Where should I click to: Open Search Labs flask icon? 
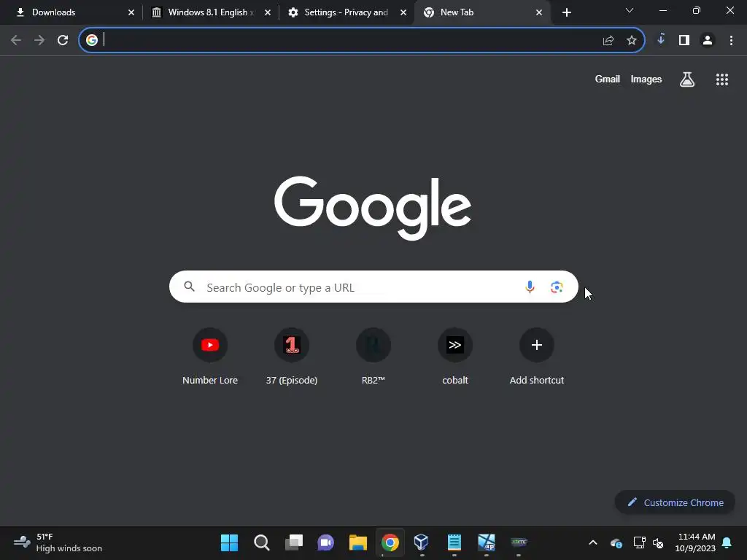(x=687, y=79)
